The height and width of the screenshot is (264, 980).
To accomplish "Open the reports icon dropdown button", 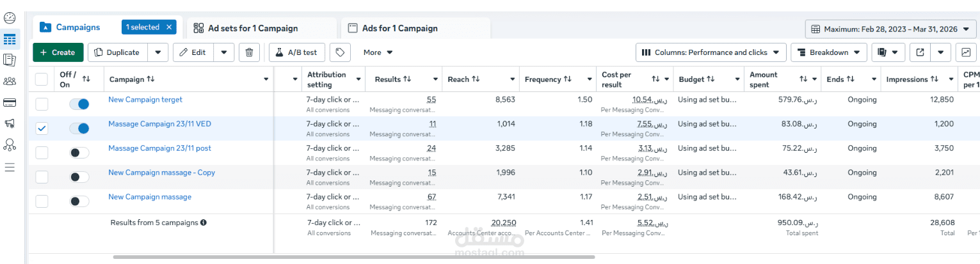I will click(888, 52).
